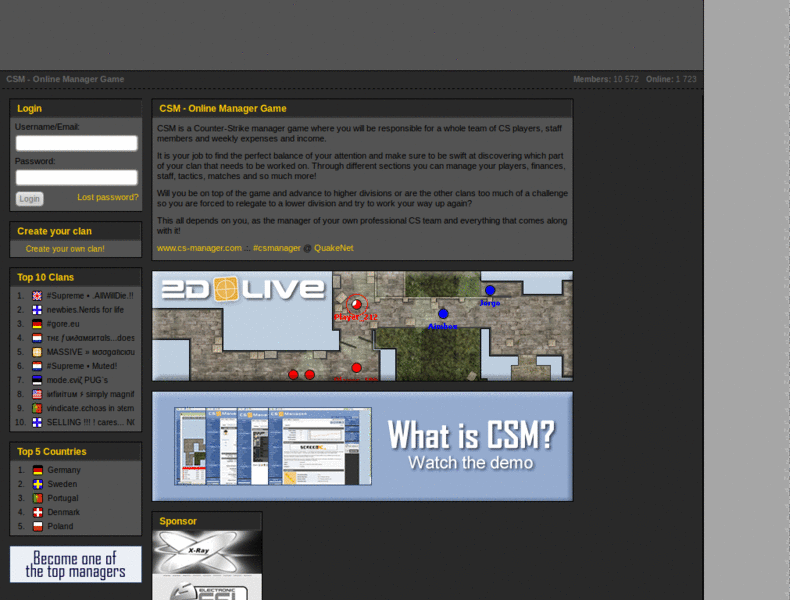
Task: Open the What is CSM? demo banner
Action: pos(362,446)
